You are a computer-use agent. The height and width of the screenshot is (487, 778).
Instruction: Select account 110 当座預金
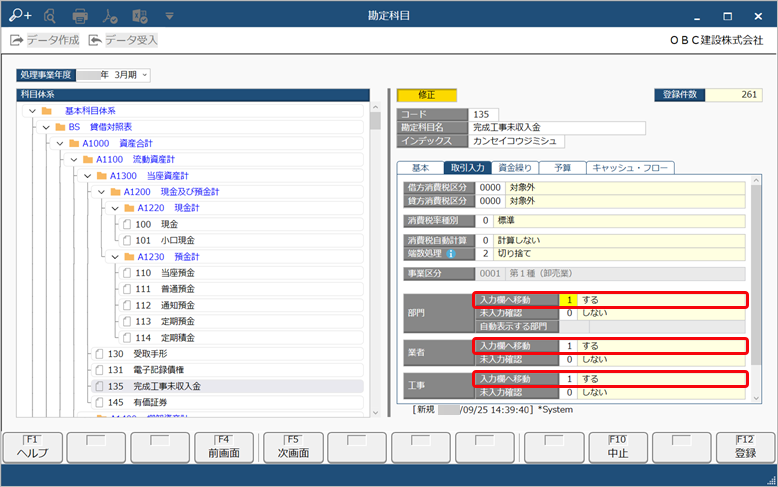[x=241, y=273]
